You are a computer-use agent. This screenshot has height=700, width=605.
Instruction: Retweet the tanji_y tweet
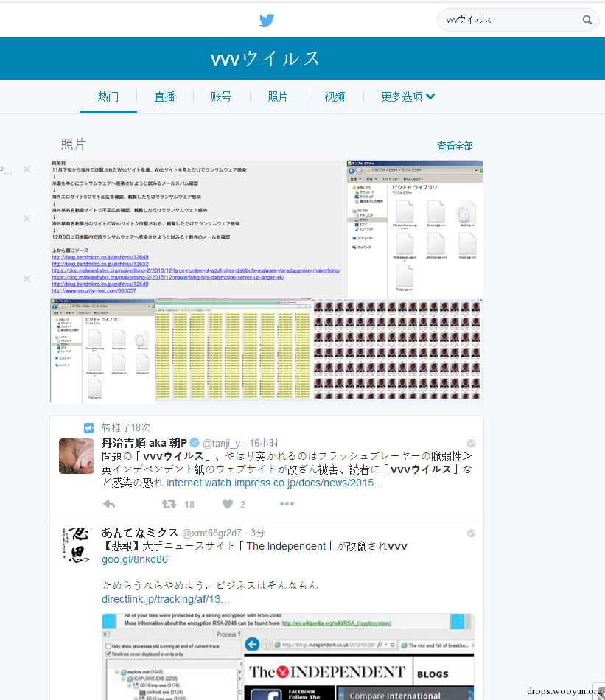click(x=169, y=504)
